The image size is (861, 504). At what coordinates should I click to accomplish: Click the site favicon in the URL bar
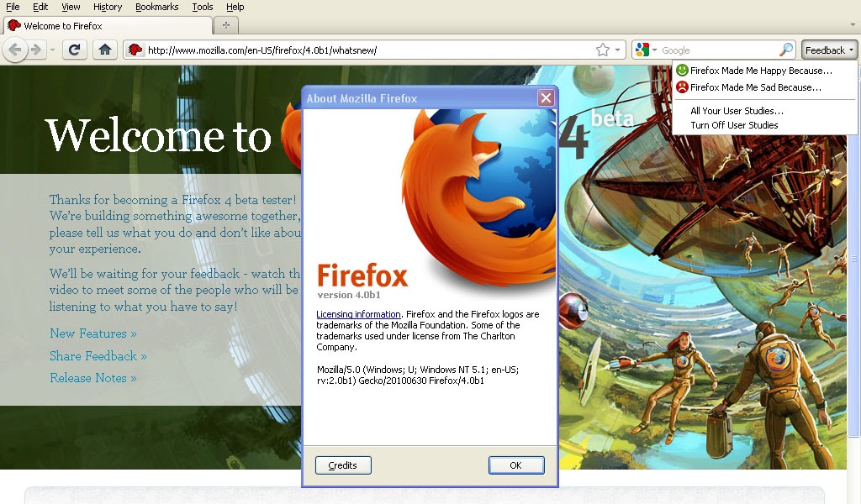tap(135, 50)
